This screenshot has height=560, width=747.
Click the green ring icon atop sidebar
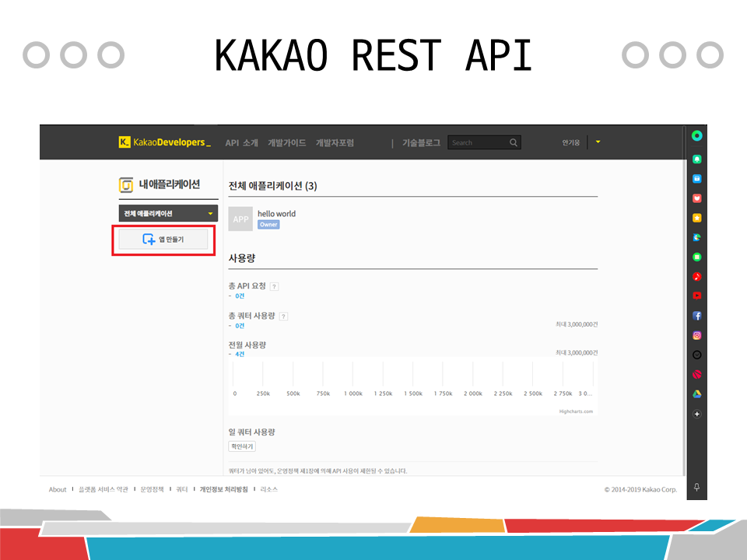point(697,136)
